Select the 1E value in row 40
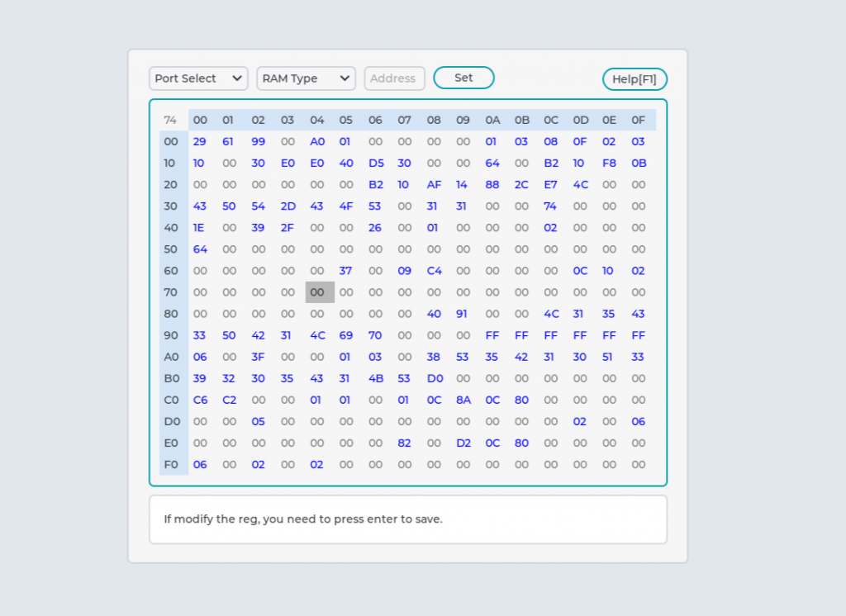This screenshot has height=616, width=846. point(199,228)
